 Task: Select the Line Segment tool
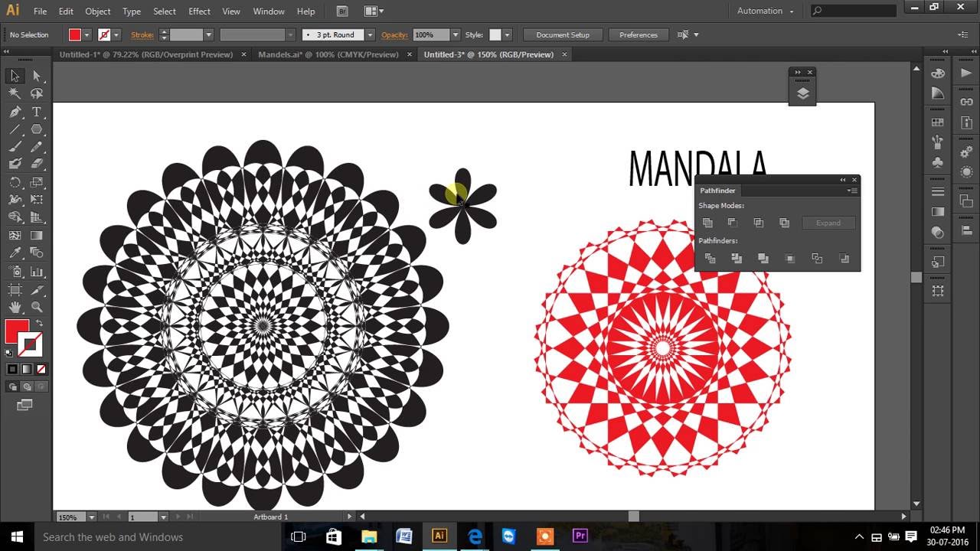tap(15, 129)
